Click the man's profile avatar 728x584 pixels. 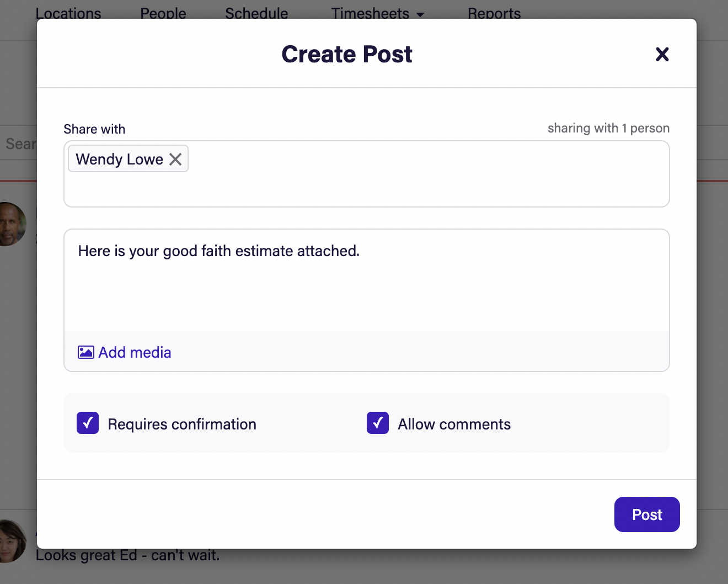tap(12, 224)
